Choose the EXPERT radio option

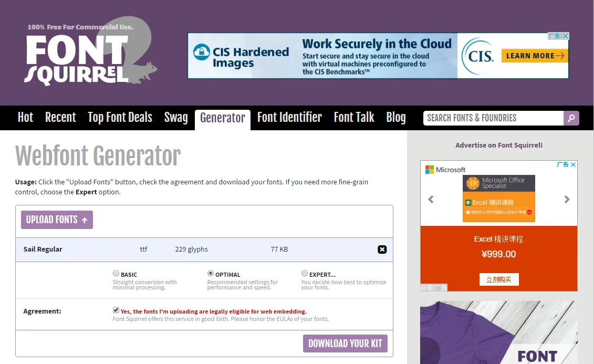point(305,274)
